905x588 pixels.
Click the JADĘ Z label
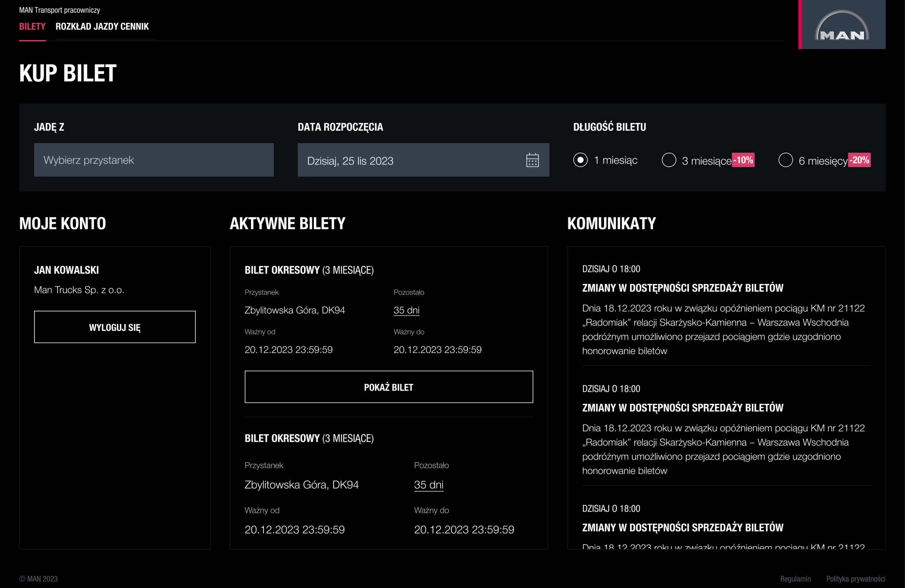point(49,127)
